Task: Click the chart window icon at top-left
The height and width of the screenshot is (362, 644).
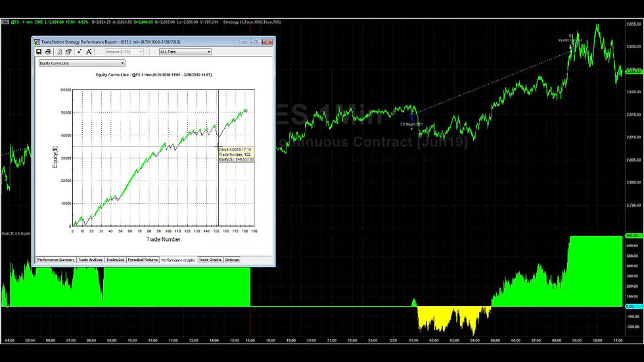Action: (5, 22)
